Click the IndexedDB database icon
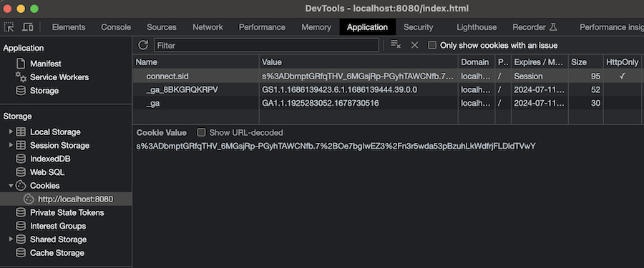 click(x=21, y=159)
